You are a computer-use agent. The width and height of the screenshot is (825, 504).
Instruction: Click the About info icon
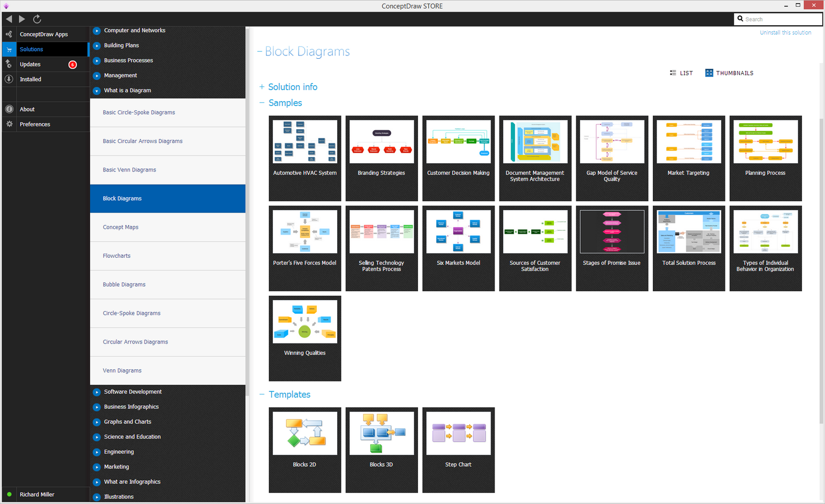click(9, 109)
